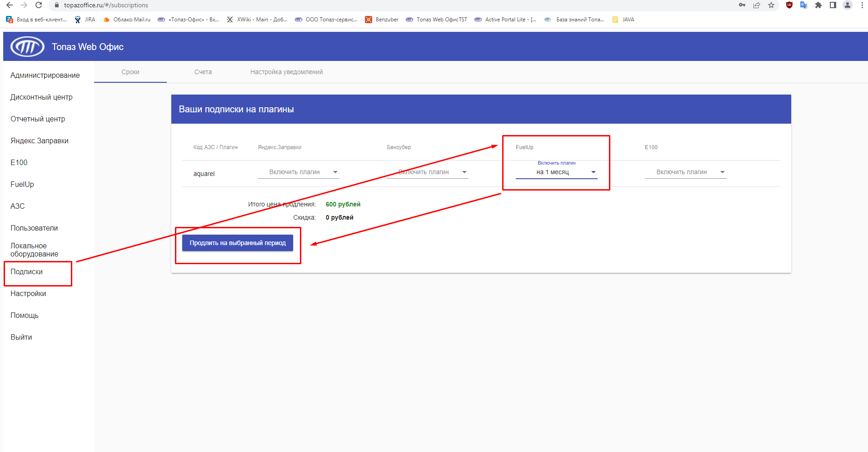Click the Топаз logo in the header

(x=27, y=46)
